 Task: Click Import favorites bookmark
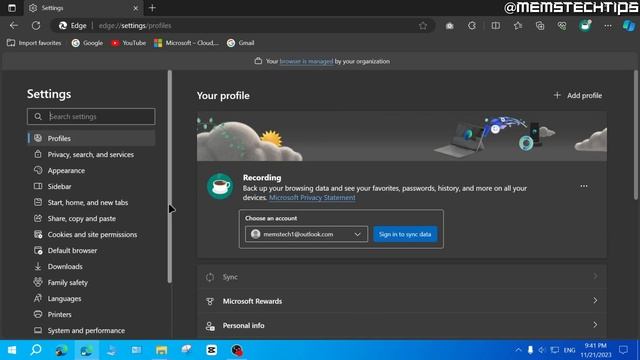tap(34, 43)
